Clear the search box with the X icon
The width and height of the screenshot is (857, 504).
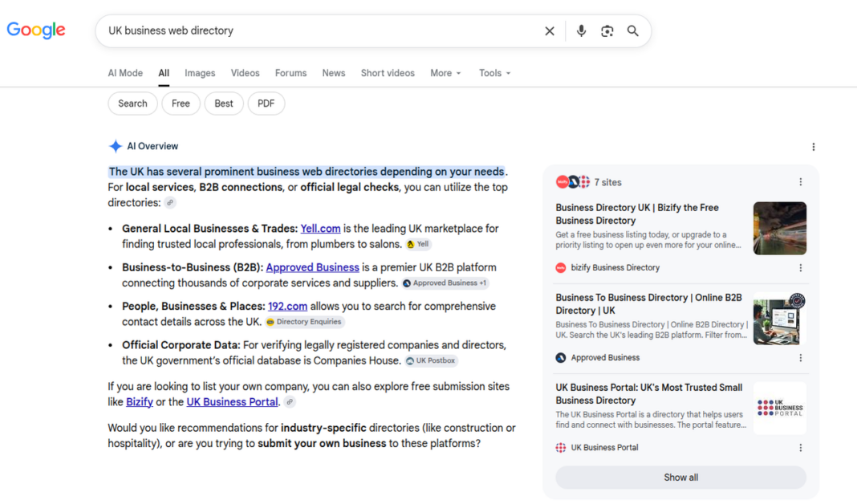coord(550,31)
